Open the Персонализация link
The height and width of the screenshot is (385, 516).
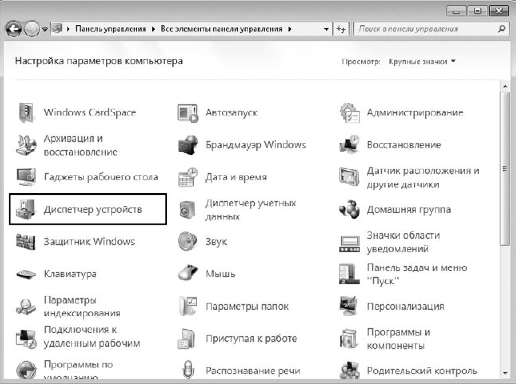point(406,306)
